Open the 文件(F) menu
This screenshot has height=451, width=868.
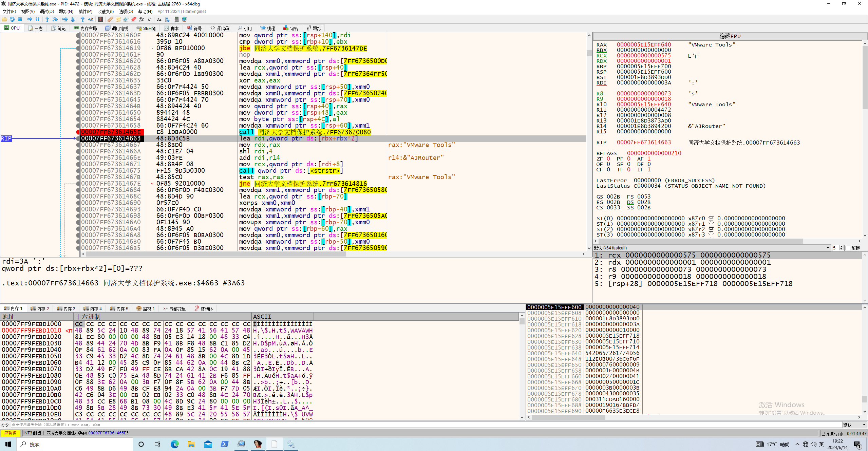(x=9, y=12)
